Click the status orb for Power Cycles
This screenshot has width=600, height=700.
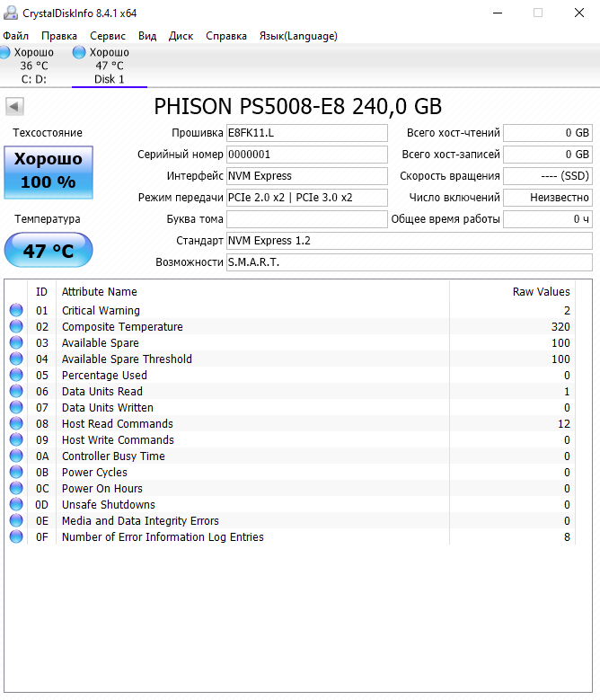point(16,472)
